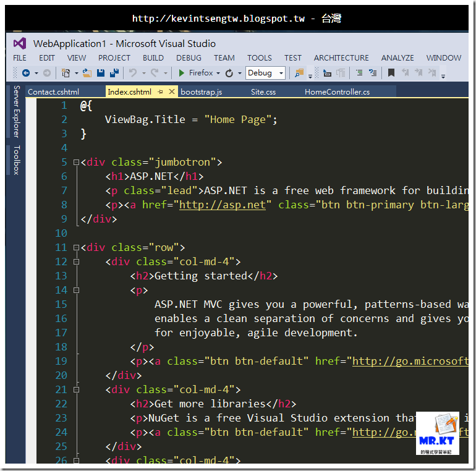Click the Clear all bookmarks icon

[432, 72]
